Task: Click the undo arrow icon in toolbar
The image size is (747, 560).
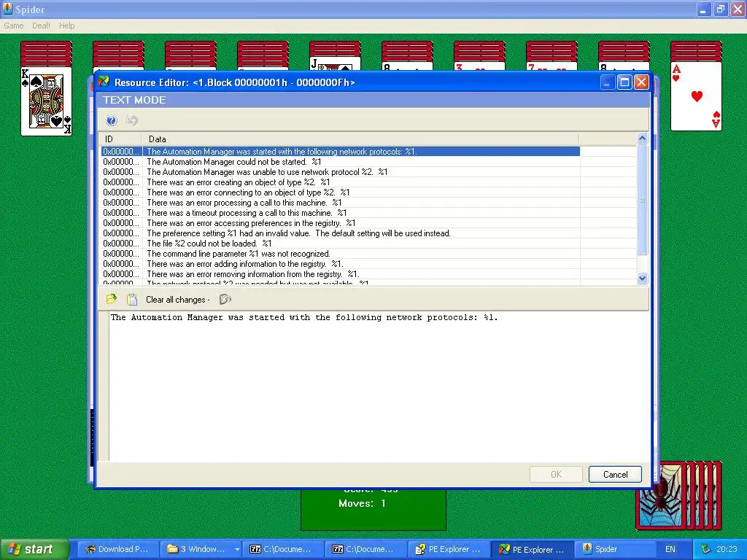Action: coord(132,120)
